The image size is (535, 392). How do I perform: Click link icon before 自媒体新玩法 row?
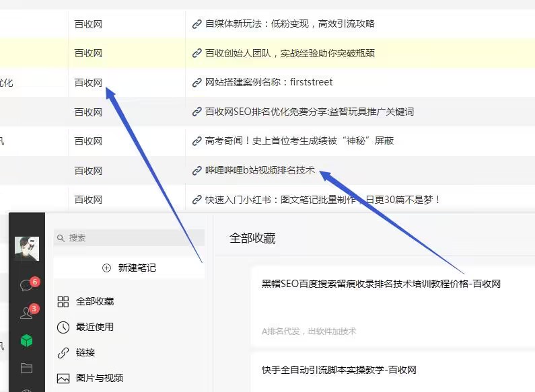pyautogui.click(x=197, y=24)
